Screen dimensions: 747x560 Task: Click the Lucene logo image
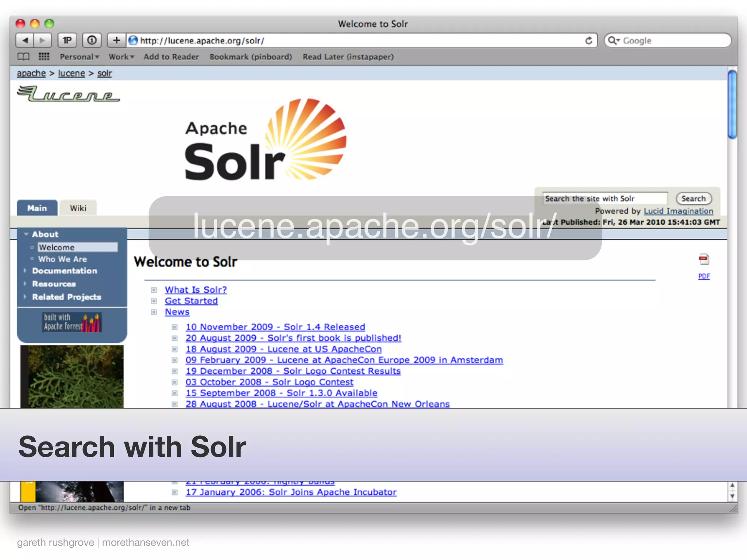68,94
